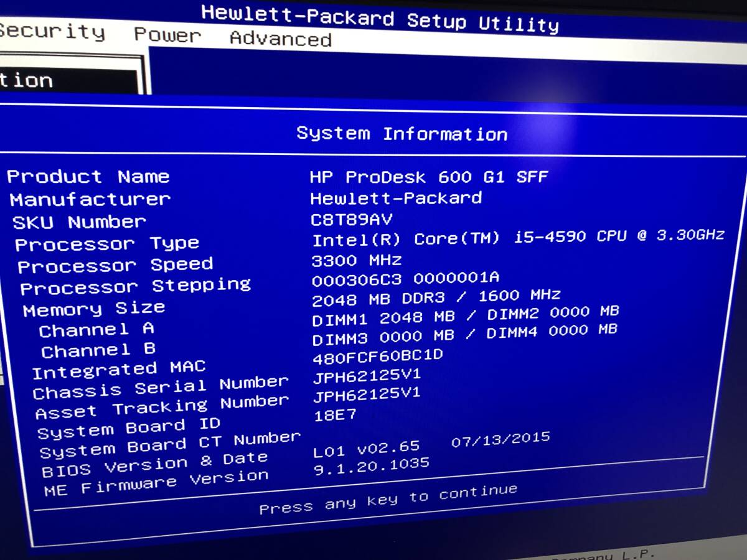Select MAC address 480FCF60BC1D
The width and height of the screenshot is (747, 560).
(378, 356)
